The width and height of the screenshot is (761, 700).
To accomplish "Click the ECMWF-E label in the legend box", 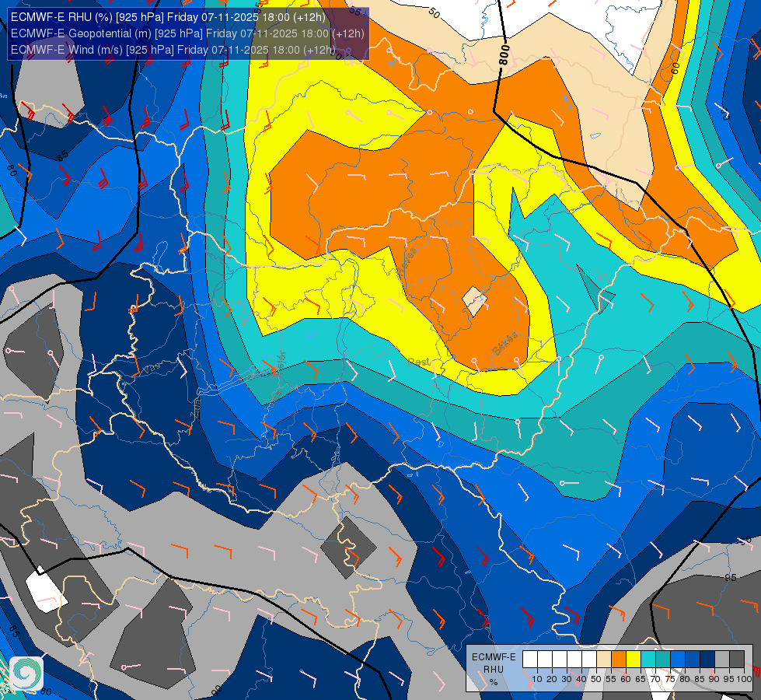I will (x=494, y=656).
